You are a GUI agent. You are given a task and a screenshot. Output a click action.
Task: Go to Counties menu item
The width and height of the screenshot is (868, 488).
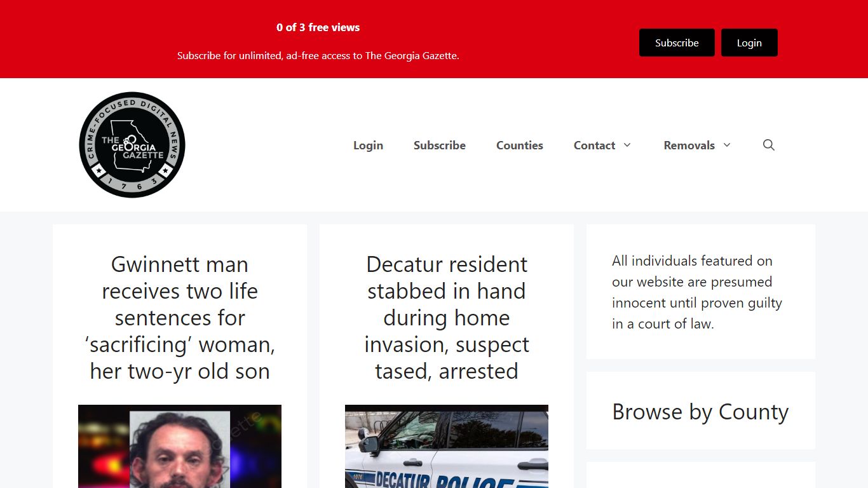[520, 146]
